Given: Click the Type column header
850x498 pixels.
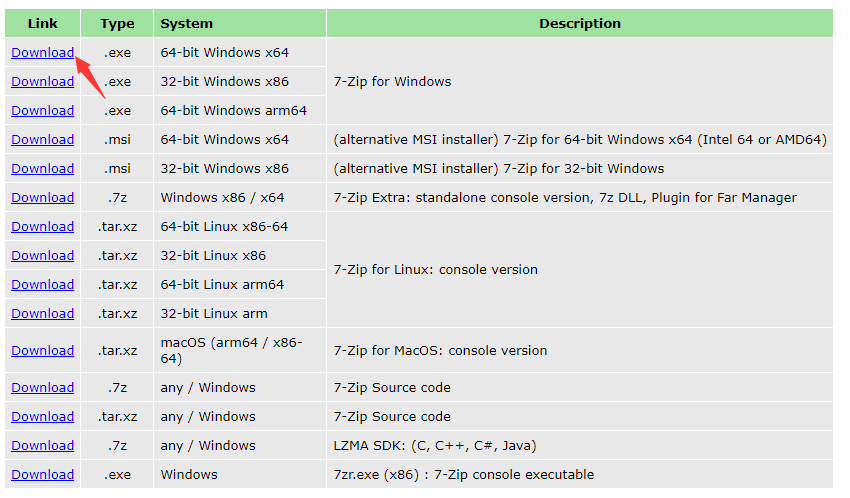Looking at the screenshot, I should 117,23.
